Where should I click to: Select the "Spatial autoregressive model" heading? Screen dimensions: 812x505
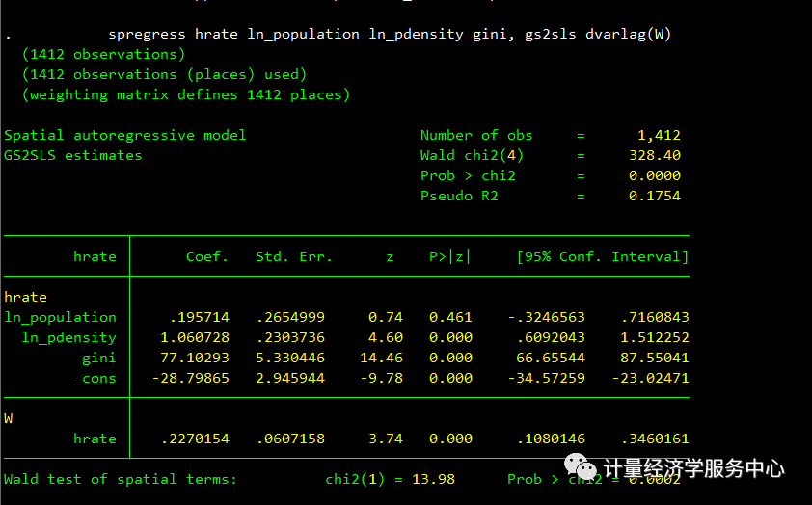coord(124,136)
